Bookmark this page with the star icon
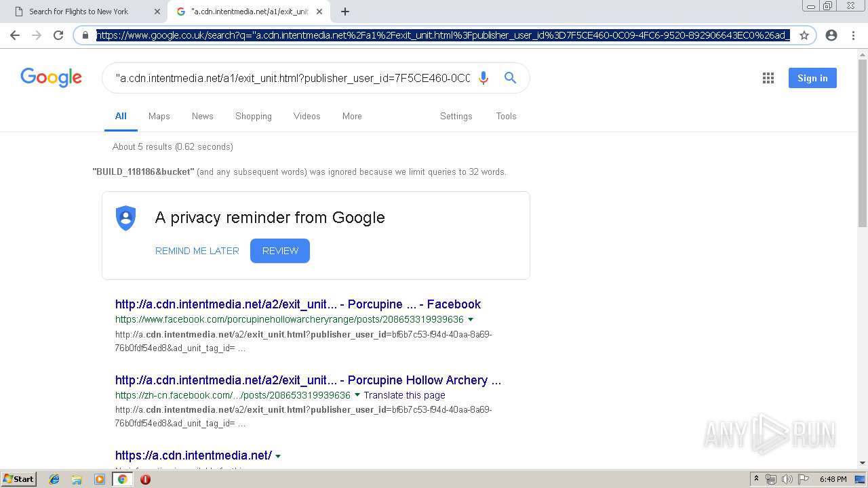The height and width of the screenshot is (488, 868). (804, 35)
